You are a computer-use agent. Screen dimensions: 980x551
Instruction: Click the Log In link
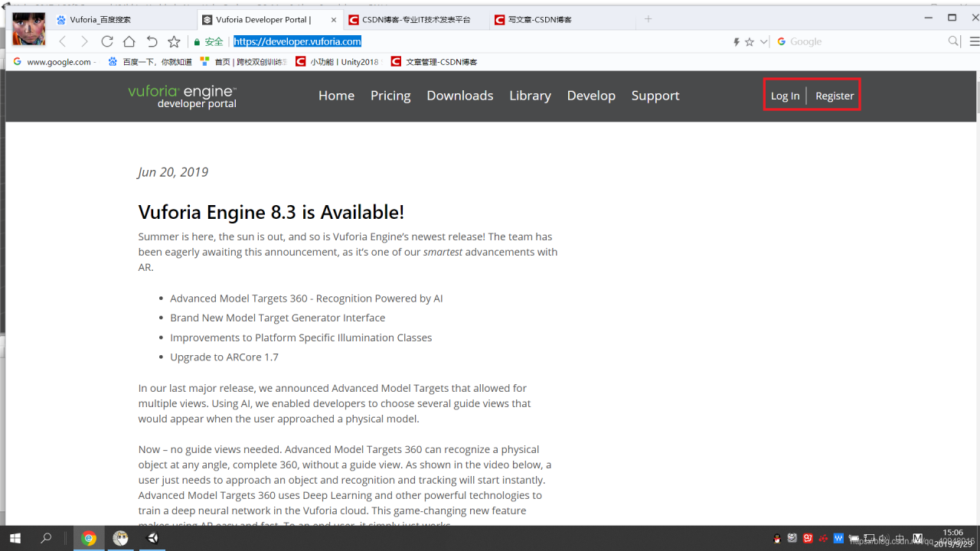coord(785,96)
